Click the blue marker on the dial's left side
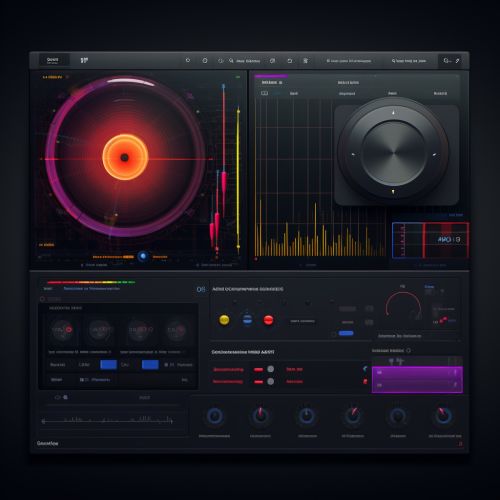500x500 pixels. [353, 154]
